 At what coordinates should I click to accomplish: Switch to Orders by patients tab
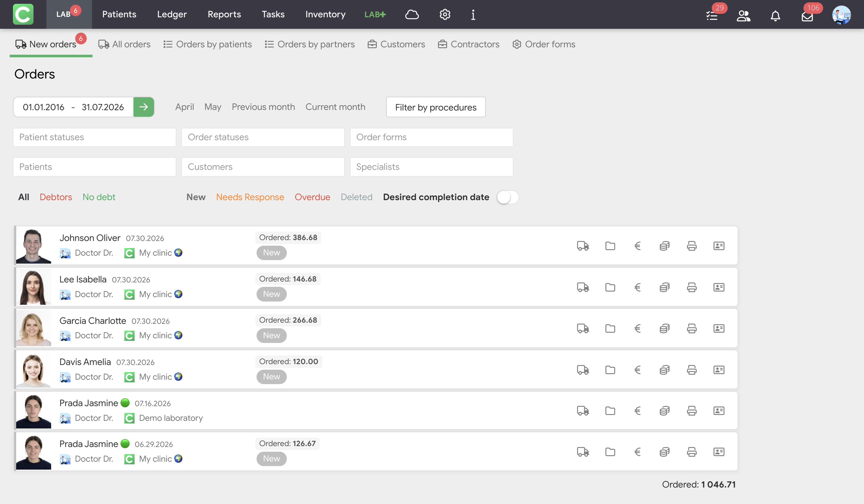[207, 44]
